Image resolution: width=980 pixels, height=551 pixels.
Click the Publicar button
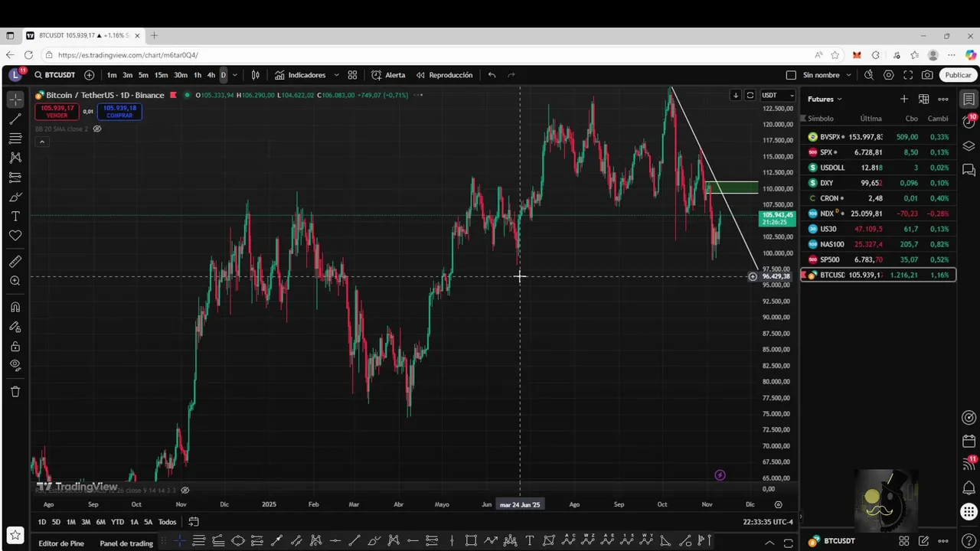pos(958,75)
